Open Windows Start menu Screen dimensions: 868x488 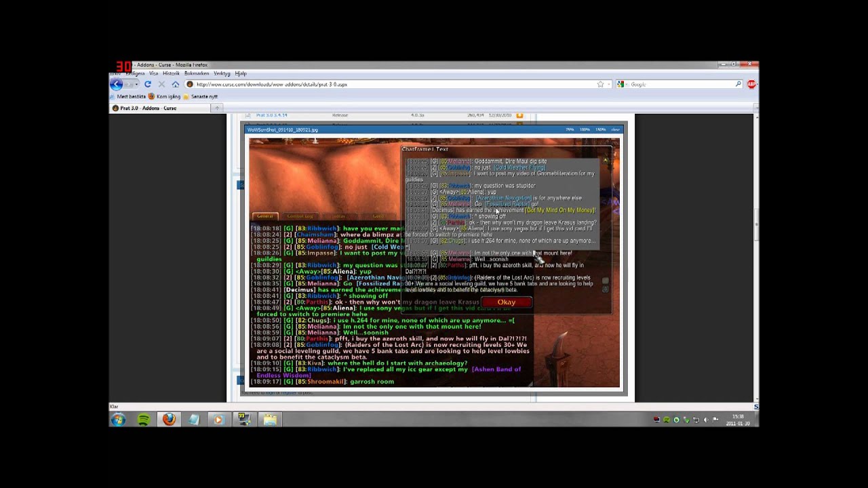coord(118,420)
